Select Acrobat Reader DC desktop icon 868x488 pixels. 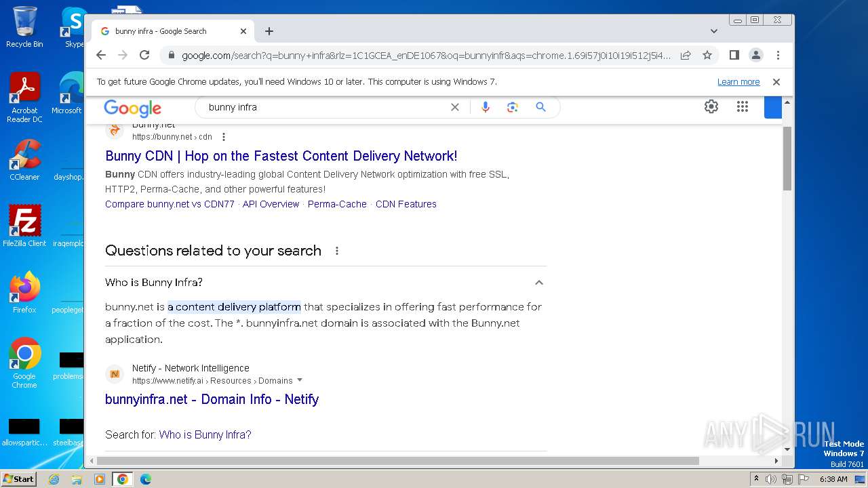pyautogui.click(x=24, y=98)
